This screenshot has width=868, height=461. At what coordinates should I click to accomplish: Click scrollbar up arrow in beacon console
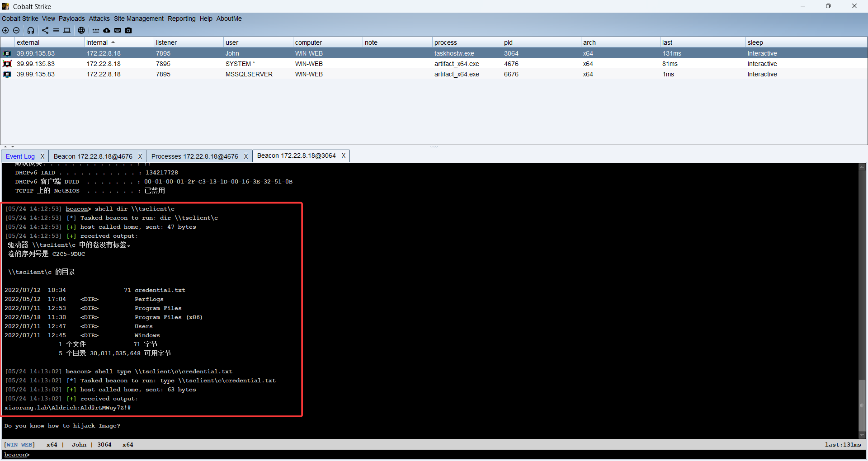coord(862,167)
